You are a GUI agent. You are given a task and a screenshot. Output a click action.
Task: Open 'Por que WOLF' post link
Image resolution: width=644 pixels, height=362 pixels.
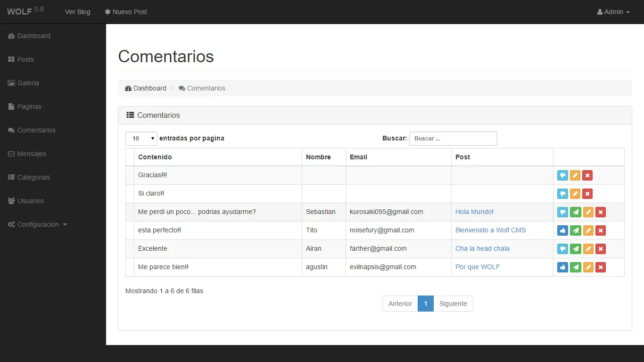[x=478, y=267]
